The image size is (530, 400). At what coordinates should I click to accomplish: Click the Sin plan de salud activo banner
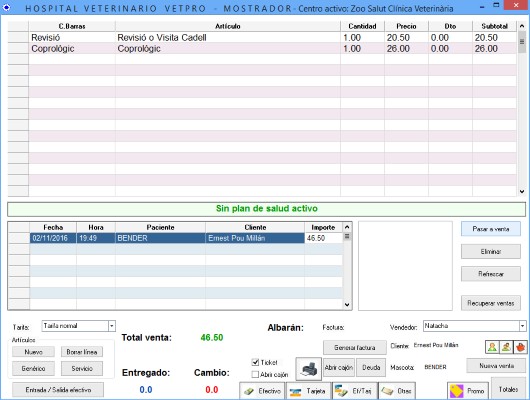tap(266, 209)
